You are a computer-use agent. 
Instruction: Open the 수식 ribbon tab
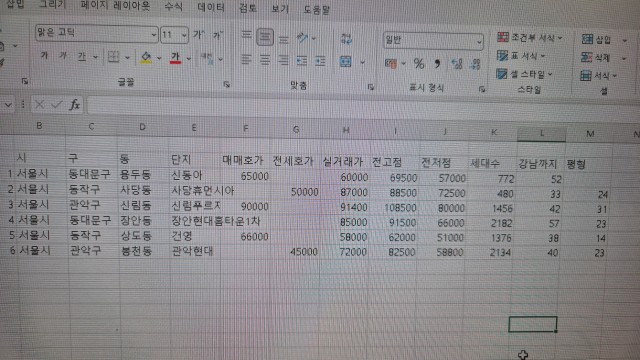point(173,7)
